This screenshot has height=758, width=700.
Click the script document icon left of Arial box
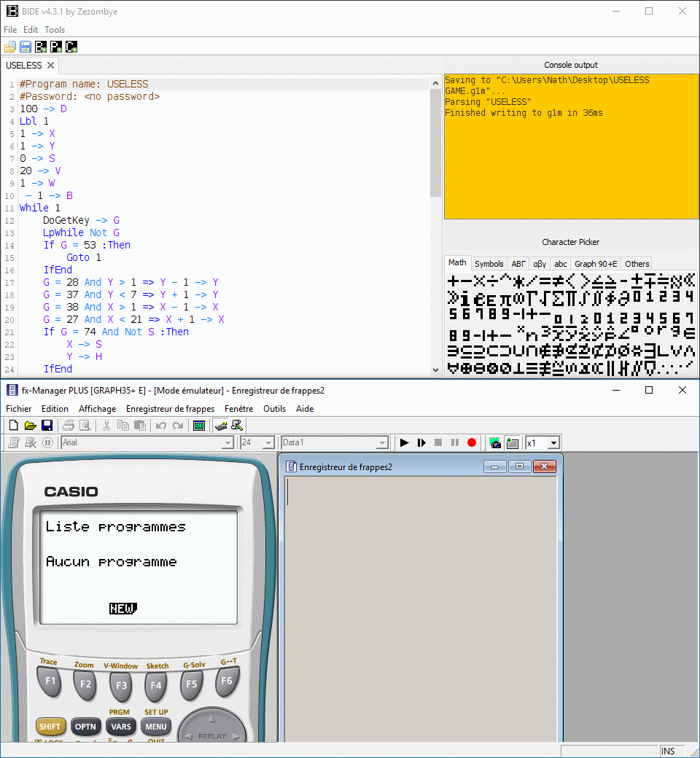point(14,442)
